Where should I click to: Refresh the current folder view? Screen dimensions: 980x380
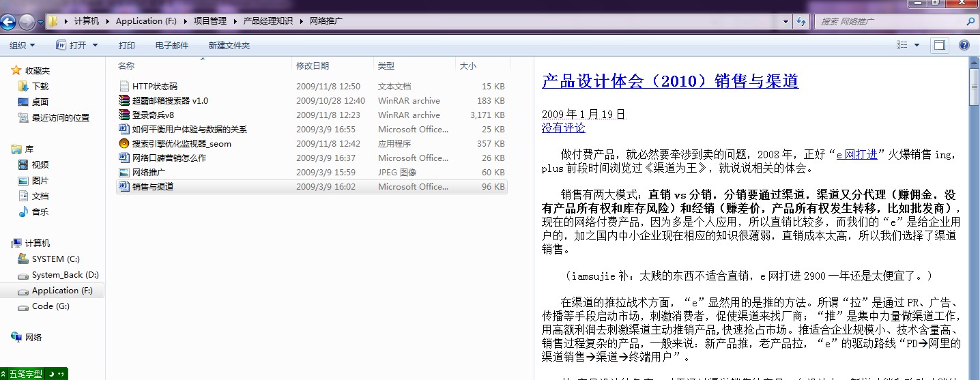[x=801, y=21]
